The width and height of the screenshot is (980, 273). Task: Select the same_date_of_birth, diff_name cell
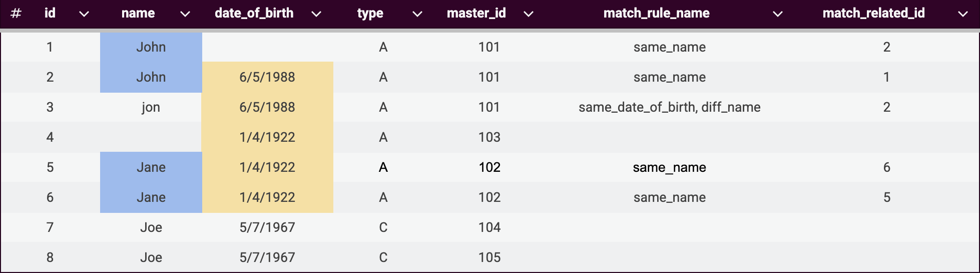point(669,107)
